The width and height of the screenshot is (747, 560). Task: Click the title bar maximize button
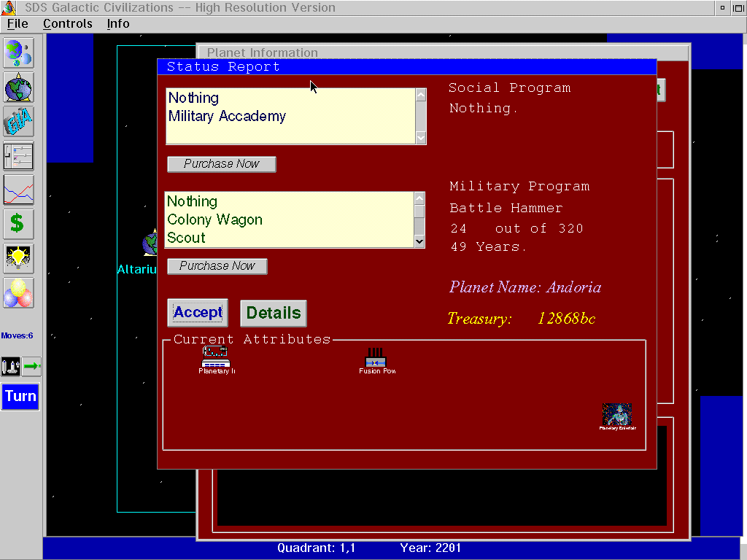coord(739,7)
